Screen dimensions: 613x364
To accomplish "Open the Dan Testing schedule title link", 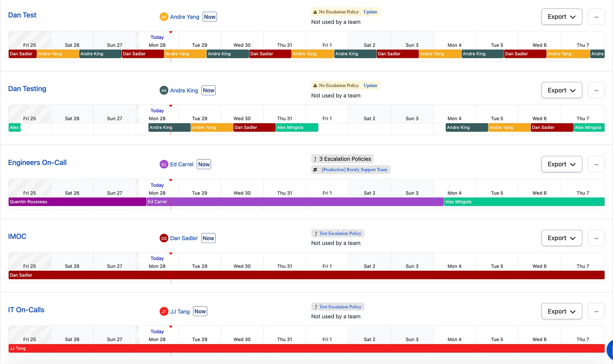I will click(x=27, y=89).
